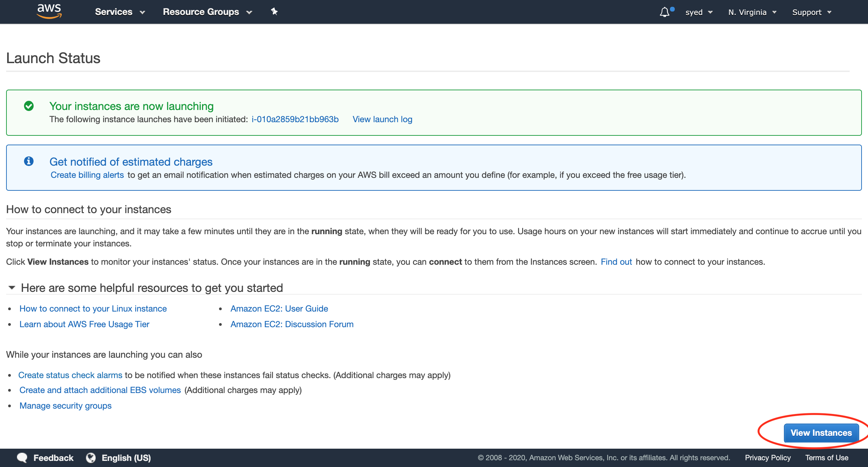The width and height of the screenshot is (868, 467).
Task: Click Create and attach additional EBS volumes
Action: pos(100,390)
